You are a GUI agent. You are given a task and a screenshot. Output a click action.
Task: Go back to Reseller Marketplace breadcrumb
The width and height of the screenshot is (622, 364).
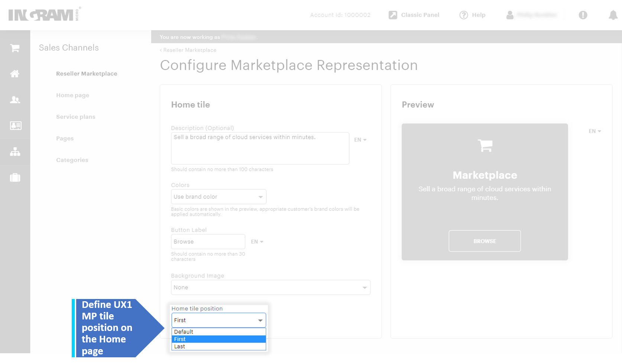tap(189, 50)
